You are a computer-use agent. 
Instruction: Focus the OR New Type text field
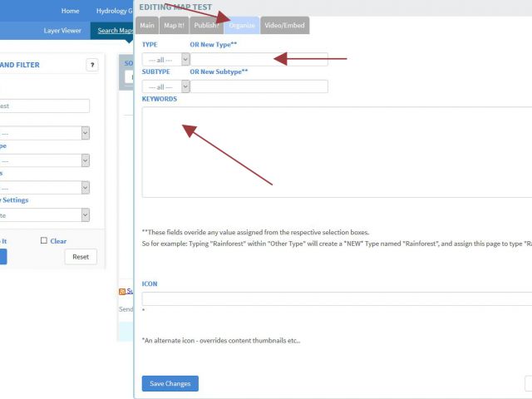click(x=259, y=59)
